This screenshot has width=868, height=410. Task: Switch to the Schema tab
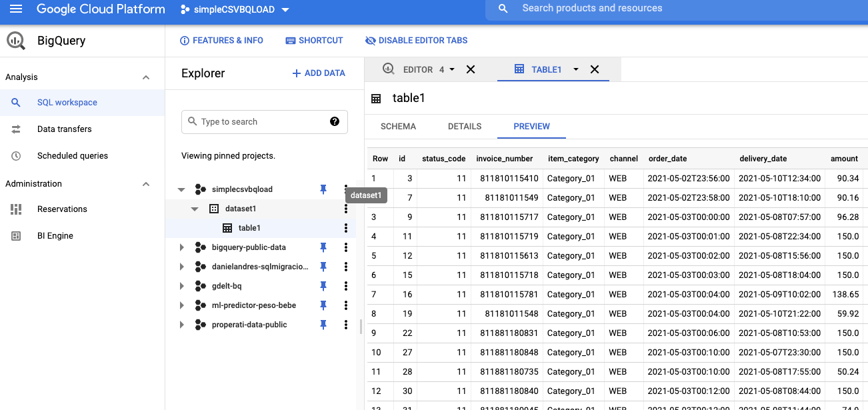click(398, 127)
